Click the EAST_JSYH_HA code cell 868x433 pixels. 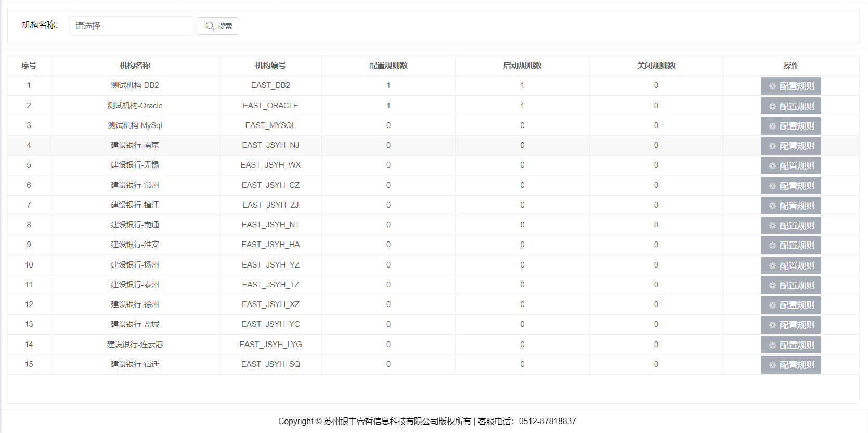pyautogui.click(x=270, y=245)
